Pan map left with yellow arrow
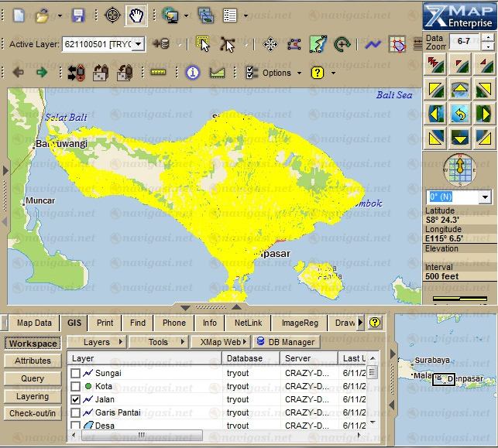This screenshot has width=498, height=448. point(435,115)
